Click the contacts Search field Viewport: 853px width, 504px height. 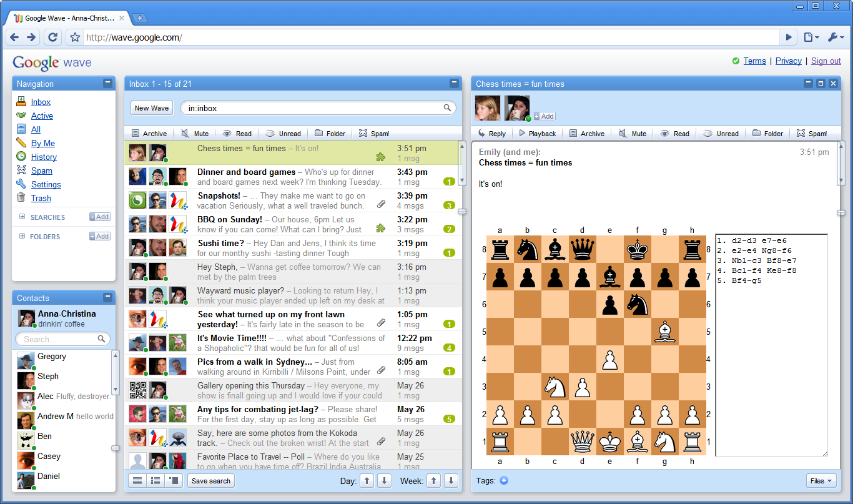[62, 339]
